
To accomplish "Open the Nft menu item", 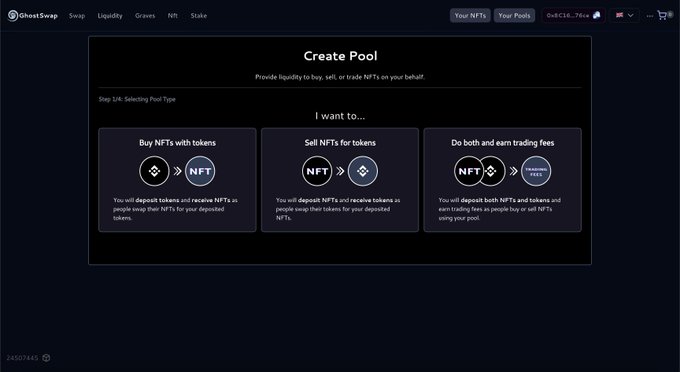I will pyautogui.click(x=173, y=16).
